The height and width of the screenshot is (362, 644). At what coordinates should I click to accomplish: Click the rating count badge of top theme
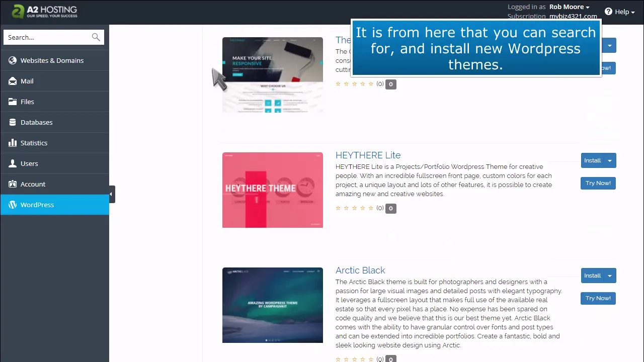coord(391,84)
